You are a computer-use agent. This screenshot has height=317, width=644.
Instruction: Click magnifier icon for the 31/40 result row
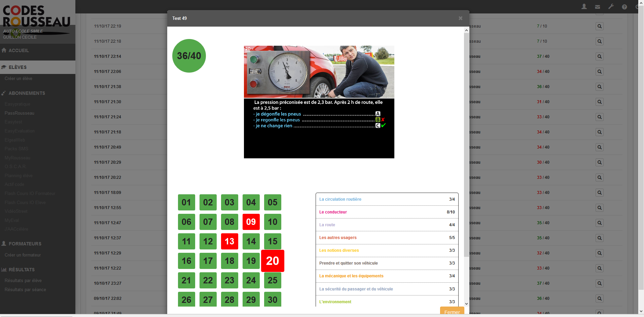(x=599, y=102)
